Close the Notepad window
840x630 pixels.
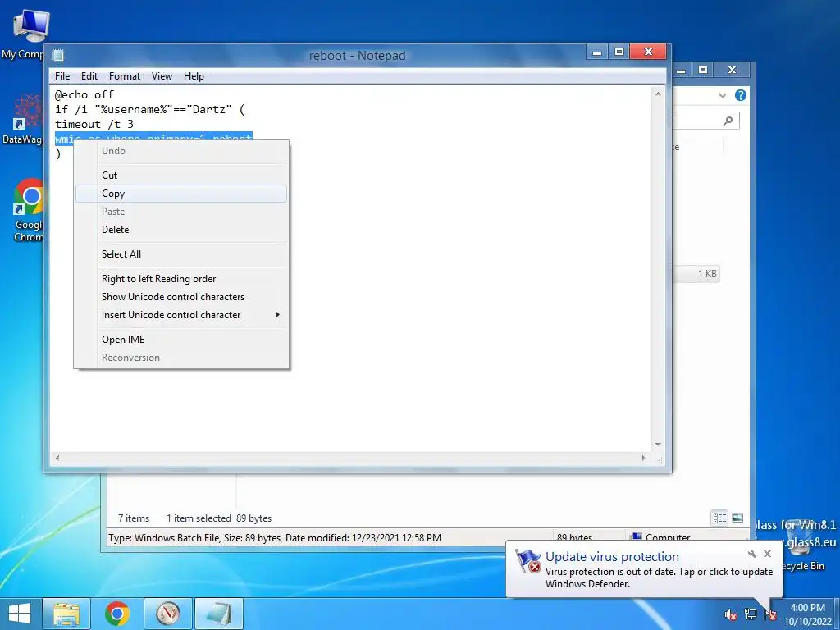pyautogui.click(x=648, y=52)
